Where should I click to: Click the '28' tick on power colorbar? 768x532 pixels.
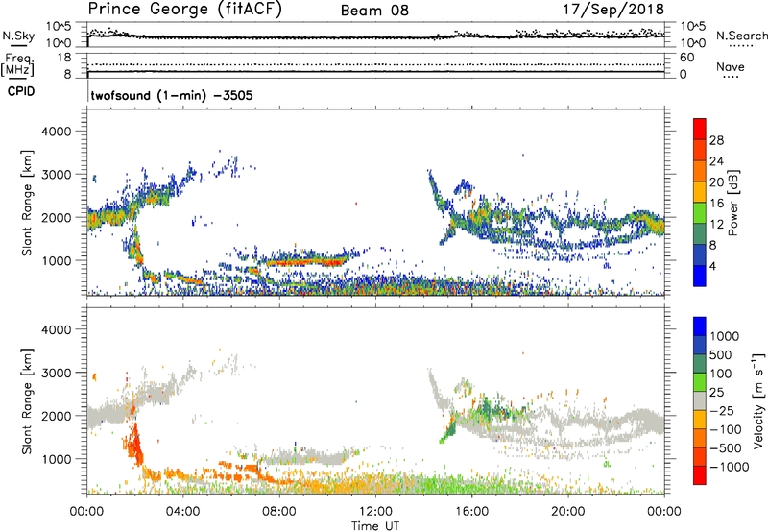(x=716, y=140)
